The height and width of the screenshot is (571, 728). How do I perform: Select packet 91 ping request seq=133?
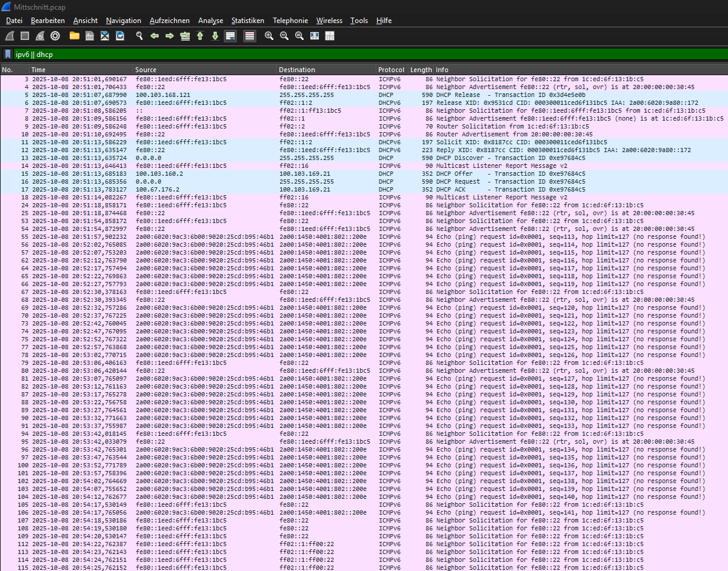(x=364, y=426)
